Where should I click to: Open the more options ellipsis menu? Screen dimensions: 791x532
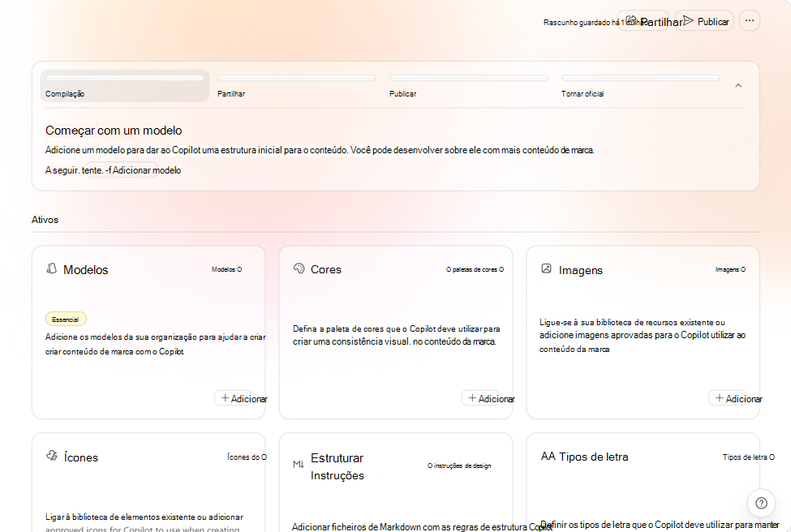point(750,20)
